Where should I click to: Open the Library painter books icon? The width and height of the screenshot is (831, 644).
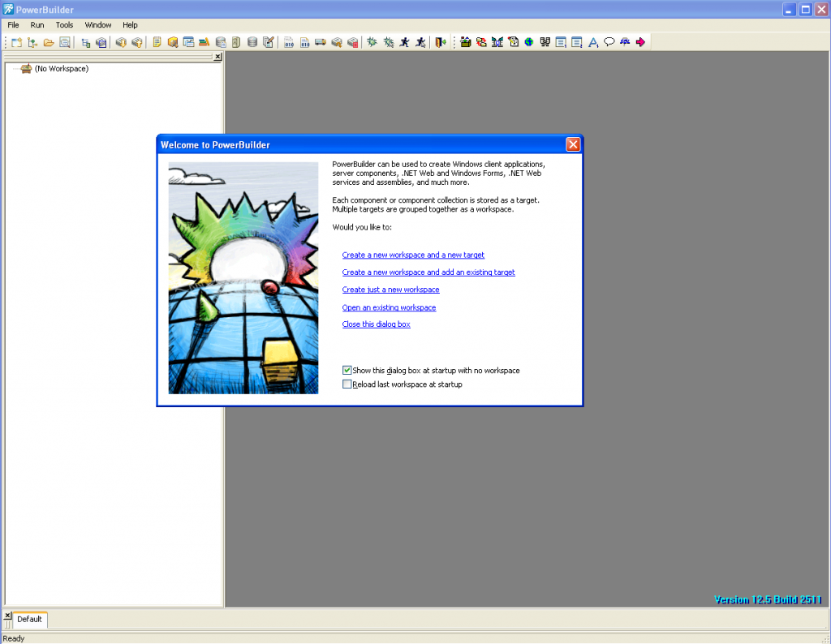pyautogui.click(x=205, y=42)
